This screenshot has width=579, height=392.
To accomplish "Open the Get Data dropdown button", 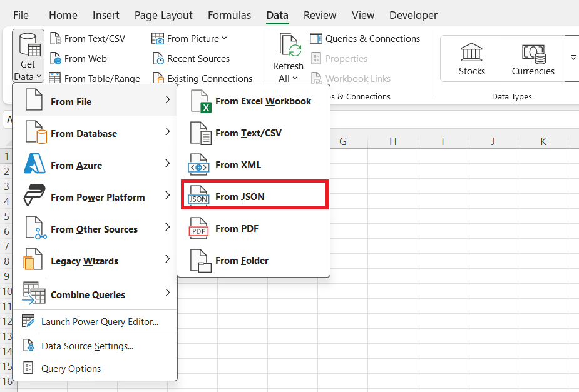I will pyautogui.click(x=28, y=56).
